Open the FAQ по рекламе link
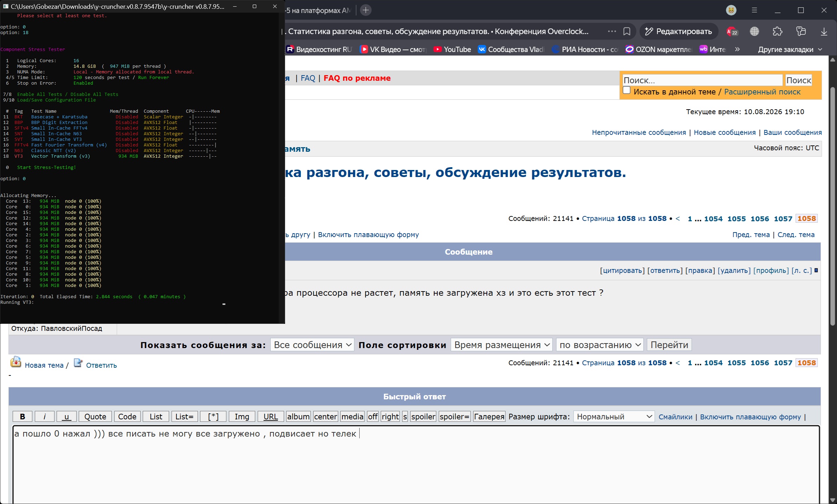This screenshot has width=837, height=504. pyautogui.click(x=357, y=78)
